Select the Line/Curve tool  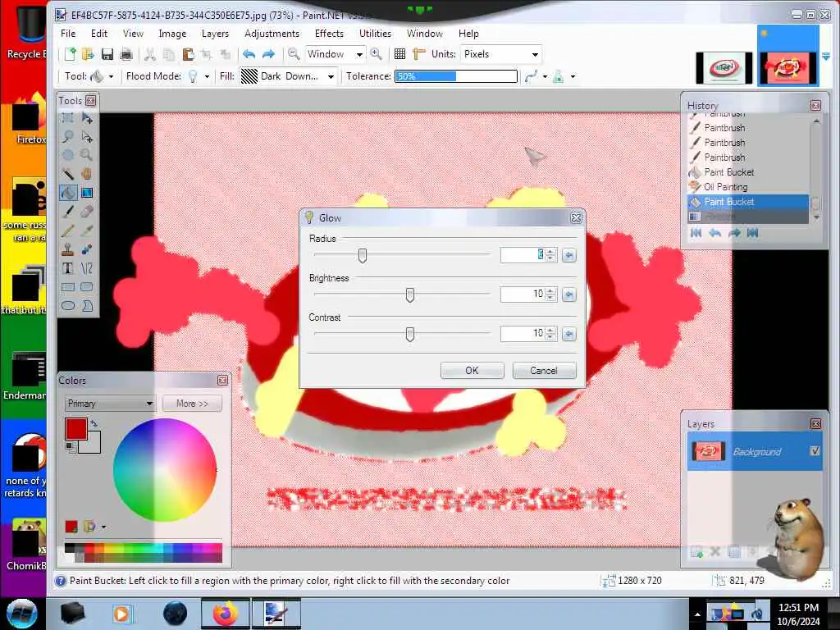pos(86,268)
